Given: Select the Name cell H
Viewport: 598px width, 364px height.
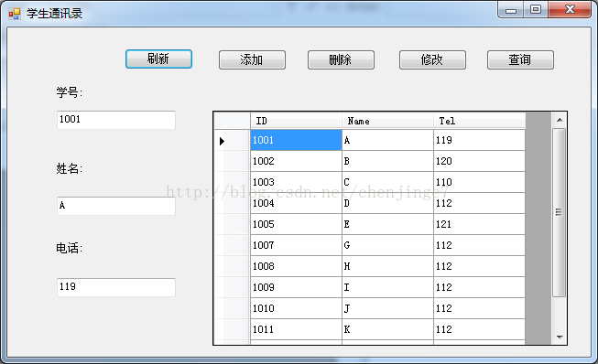Looking at the screenshot, I should (388, 266).
